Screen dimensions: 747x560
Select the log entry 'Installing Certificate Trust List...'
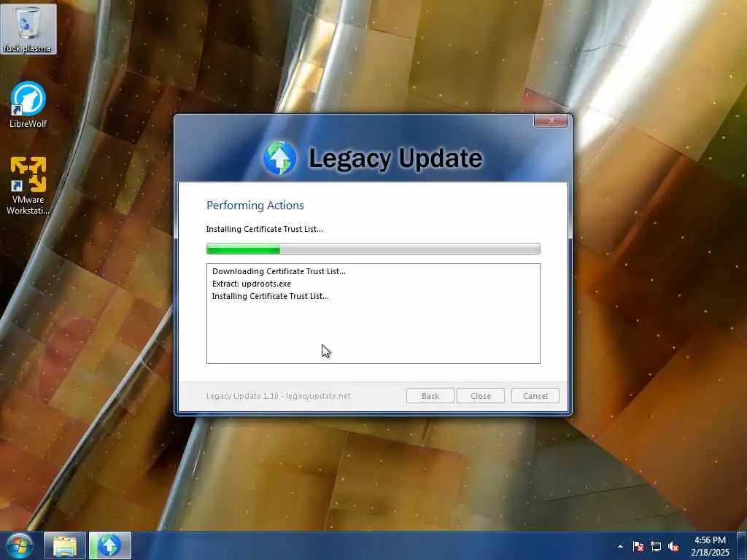tap(270, 296)
